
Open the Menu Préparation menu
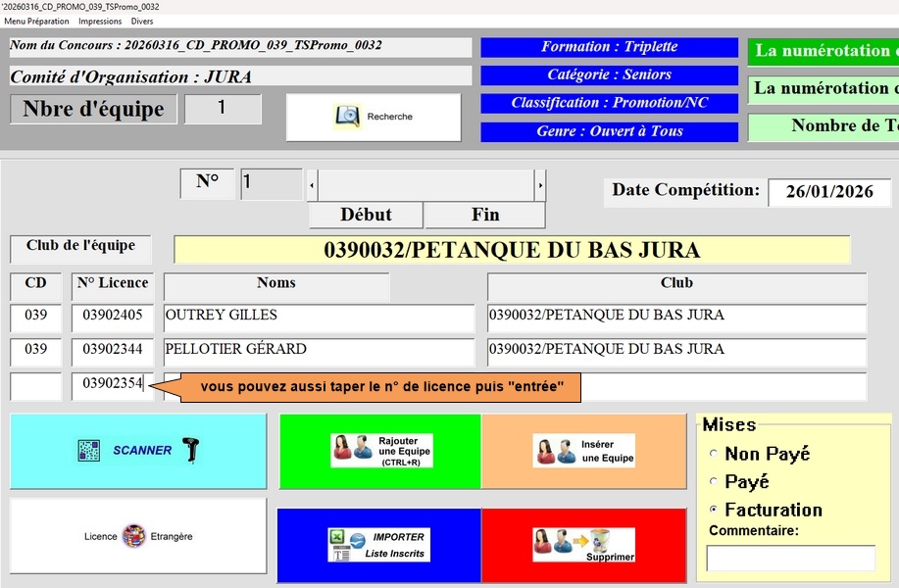pos(37,21)
